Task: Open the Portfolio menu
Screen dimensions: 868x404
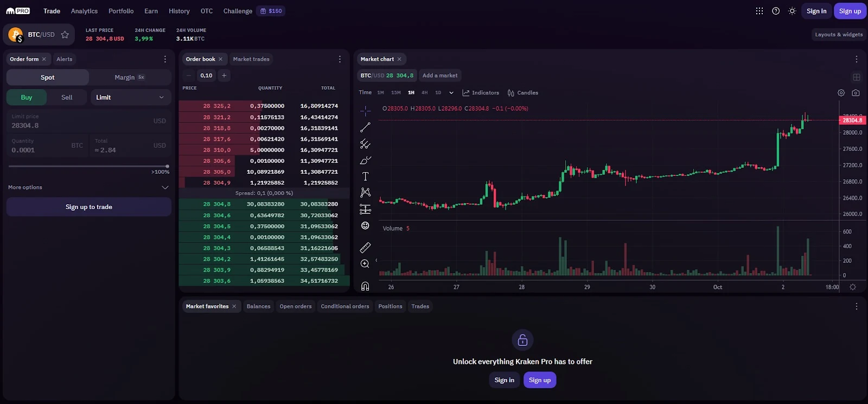Action: click(121, 11)
